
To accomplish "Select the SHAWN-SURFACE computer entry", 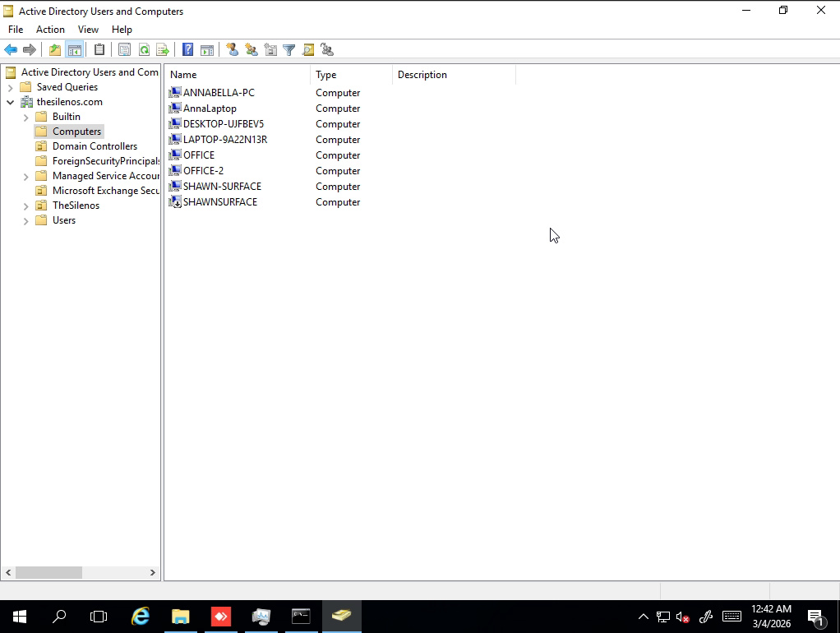I will coord(222,186).
